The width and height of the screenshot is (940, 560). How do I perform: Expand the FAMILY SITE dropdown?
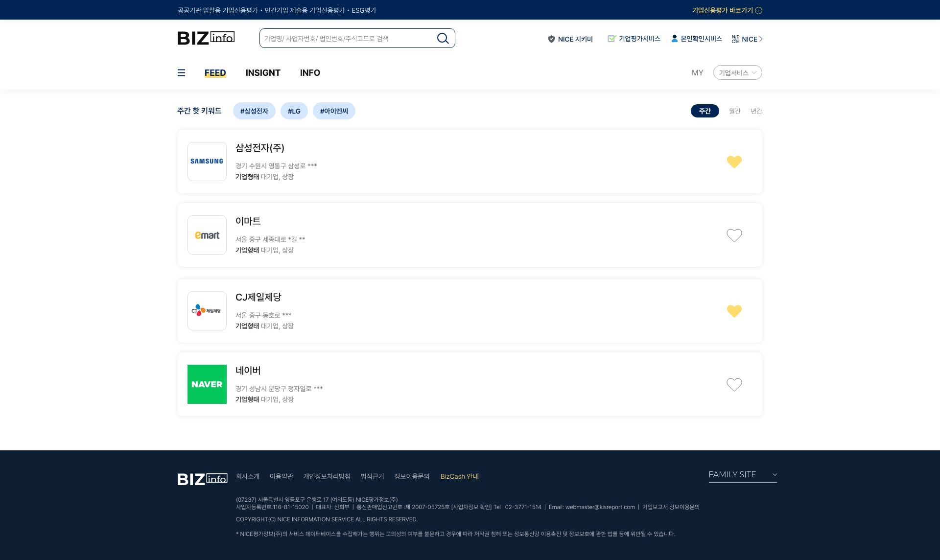[743, 475]
